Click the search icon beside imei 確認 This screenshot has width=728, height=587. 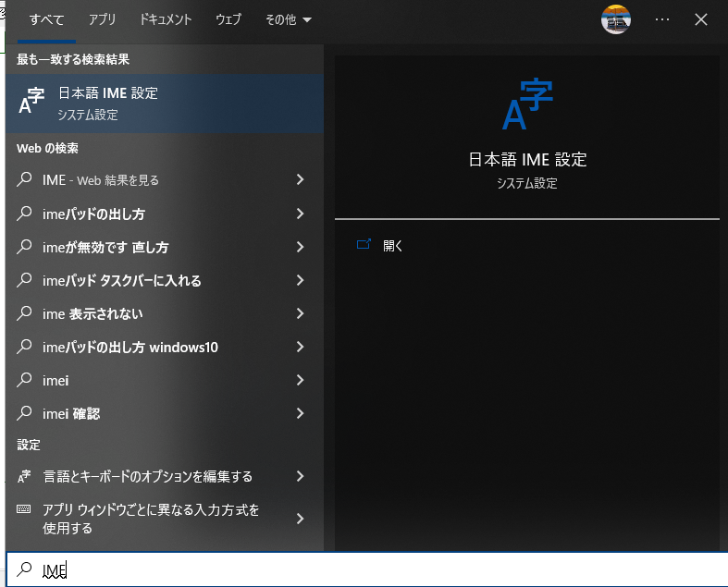point(24,413)
